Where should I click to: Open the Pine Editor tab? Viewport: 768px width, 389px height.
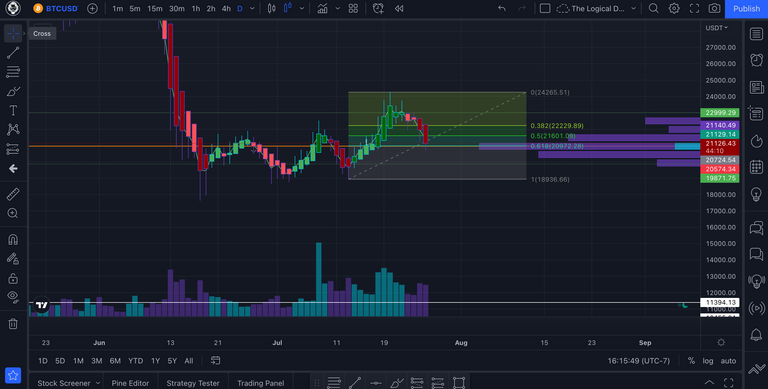coord(130,383)
